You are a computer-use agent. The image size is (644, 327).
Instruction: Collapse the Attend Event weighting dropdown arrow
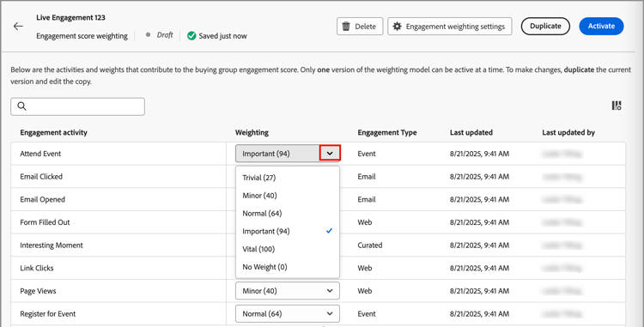[x=330, y=154]
